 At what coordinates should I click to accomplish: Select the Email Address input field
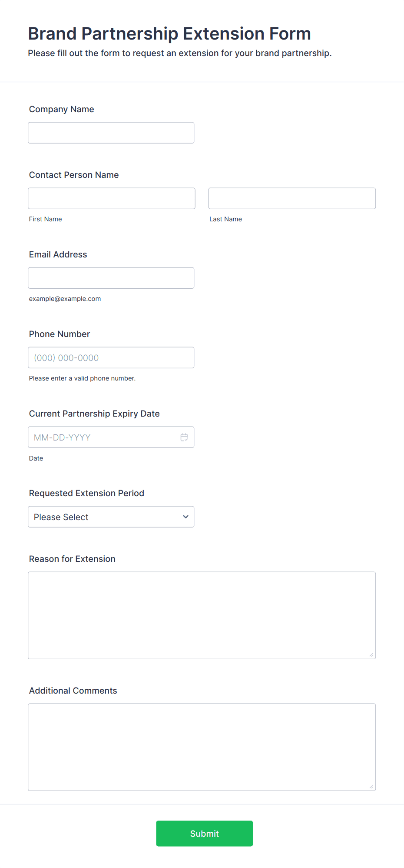[111, 278]
